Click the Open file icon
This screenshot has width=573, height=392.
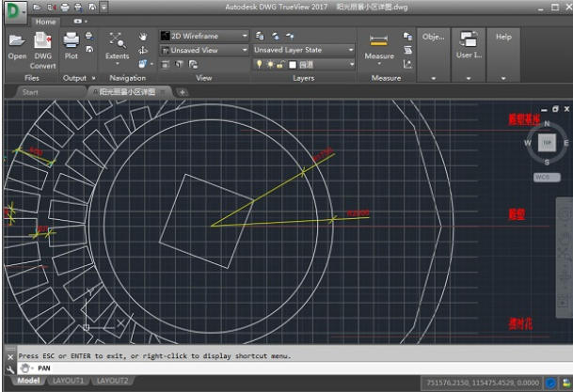pyautogui.click(x=17, y=41)
